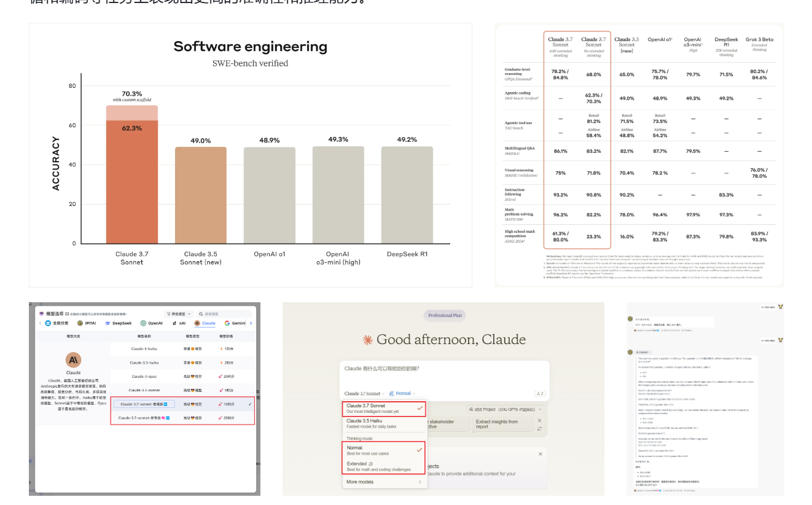Choose Claude 3.5 Haiku in model menu
The height and width of the screenshot is (505, 812).
(x=384, y=423)
